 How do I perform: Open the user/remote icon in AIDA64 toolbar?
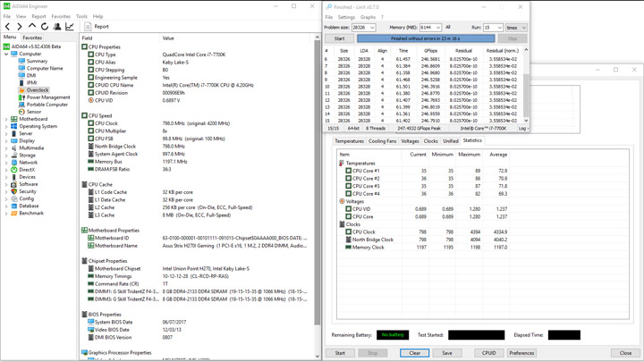point(57,27)
